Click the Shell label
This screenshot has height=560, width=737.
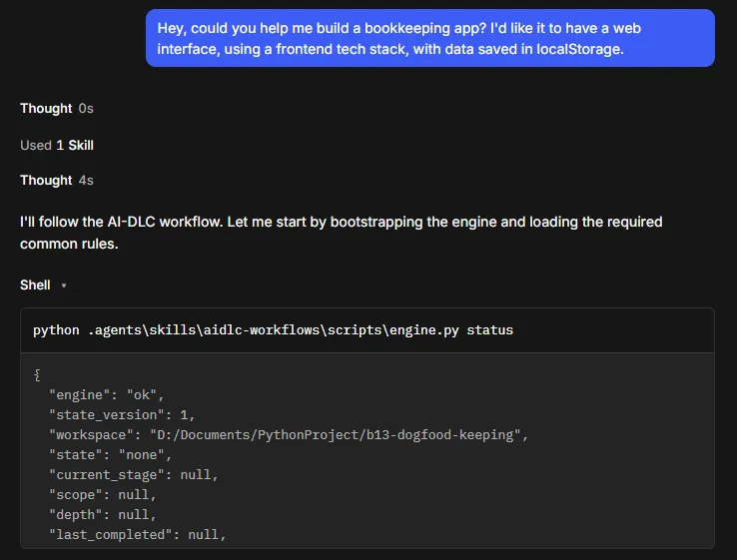[x=35, y=285]
